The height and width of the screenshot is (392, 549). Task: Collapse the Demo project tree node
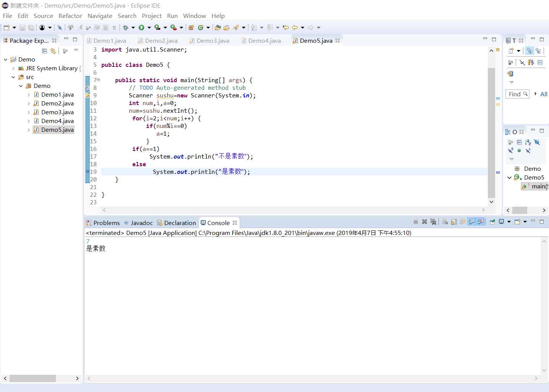point(5,60)
